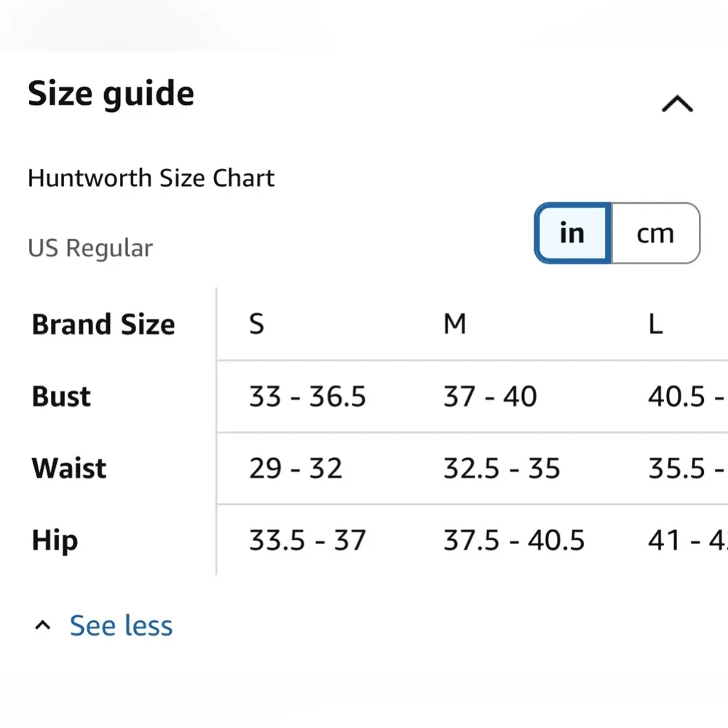728x728 pixels.
Task: Collapse the Size guide chevron
Action: 677,105
